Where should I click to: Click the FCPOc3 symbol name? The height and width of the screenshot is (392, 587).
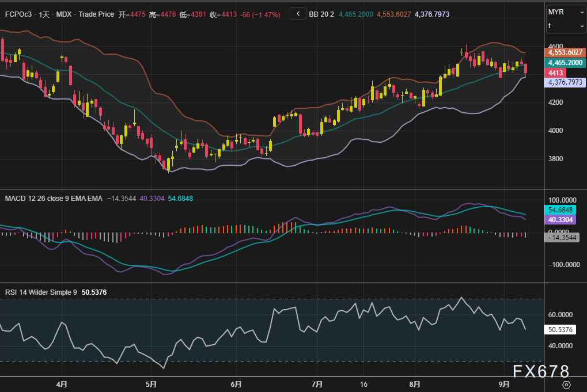pos(18,13)
